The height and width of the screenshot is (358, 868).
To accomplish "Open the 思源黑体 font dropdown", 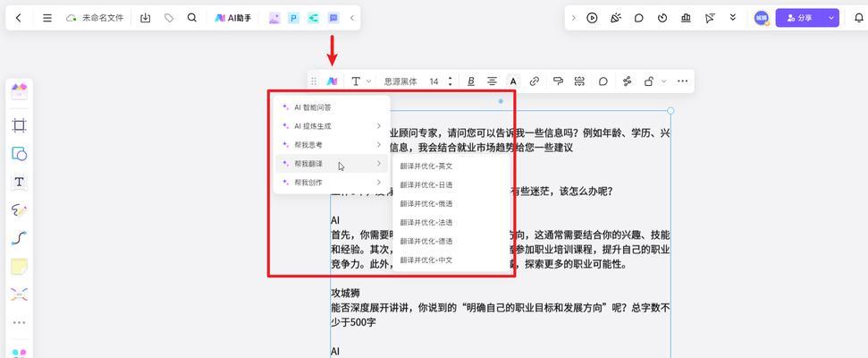I will pos(400,81).
